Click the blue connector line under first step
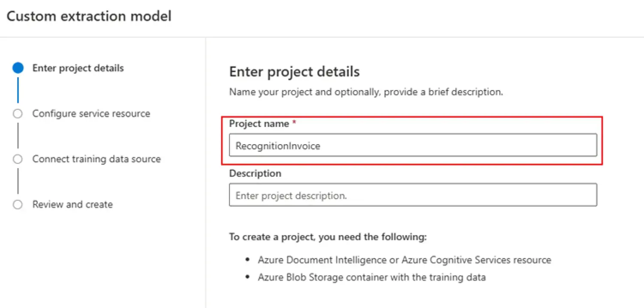 click(x=18, y=89)
